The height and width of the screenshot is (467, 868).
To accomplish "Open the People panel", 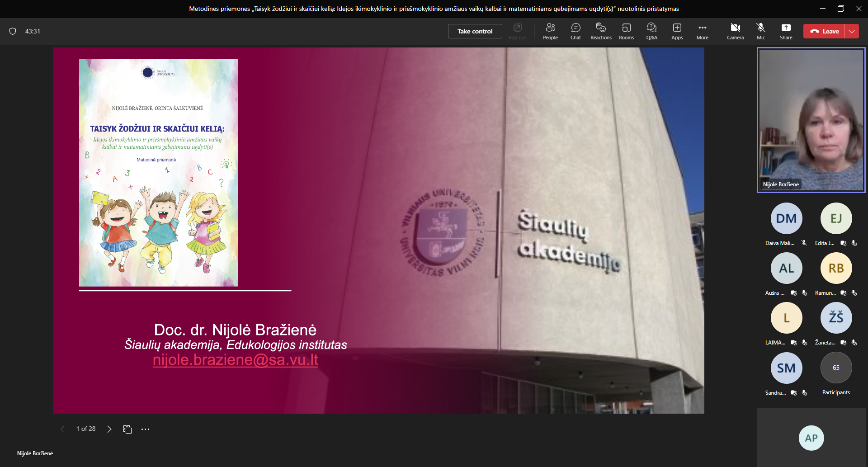I will [550, 31].
